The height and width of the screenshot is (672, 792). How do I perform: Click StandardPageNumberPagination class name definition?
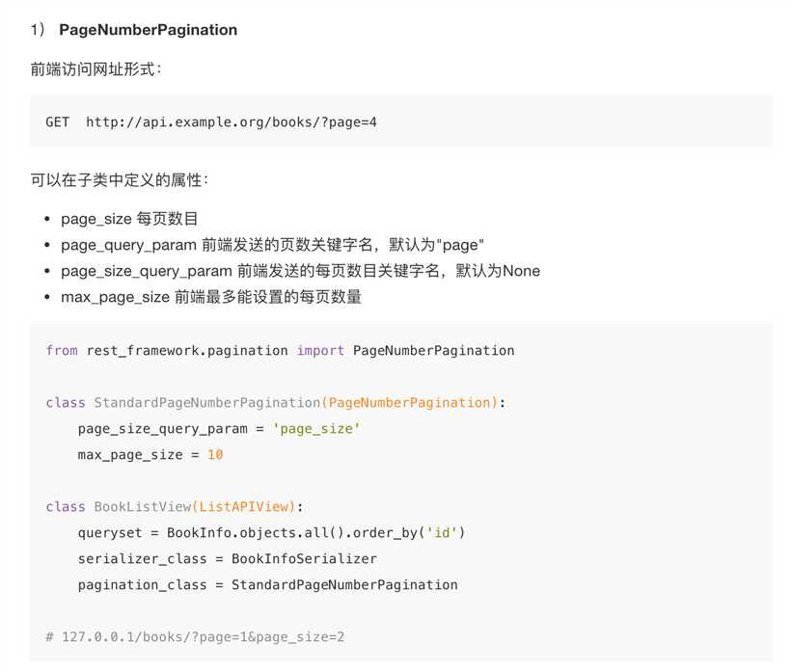[207, 403]
